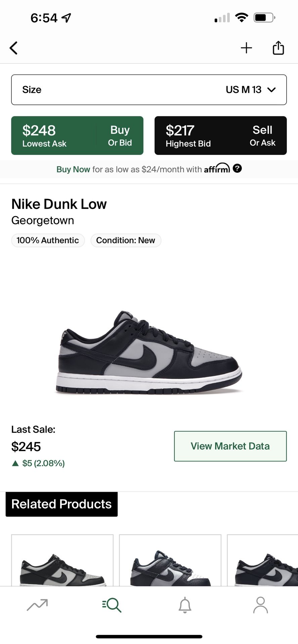Image resolution: width=298 pixels, height=644 pixels.
Task: Tap the chevron beside US M 13
Action: pos(271,90)
